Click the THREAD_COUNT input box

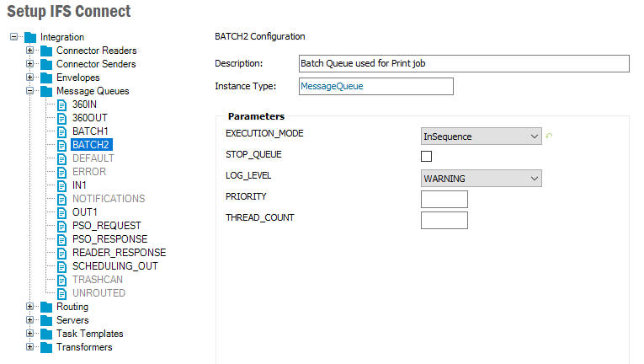tap(444, 220)
